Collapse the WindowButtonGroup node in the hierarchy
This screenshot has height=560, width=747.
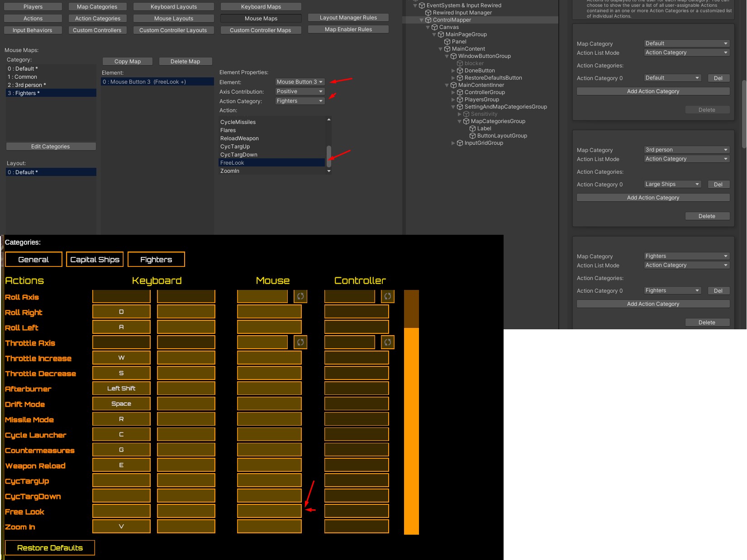pyautogui.click(x=447, y=56)
